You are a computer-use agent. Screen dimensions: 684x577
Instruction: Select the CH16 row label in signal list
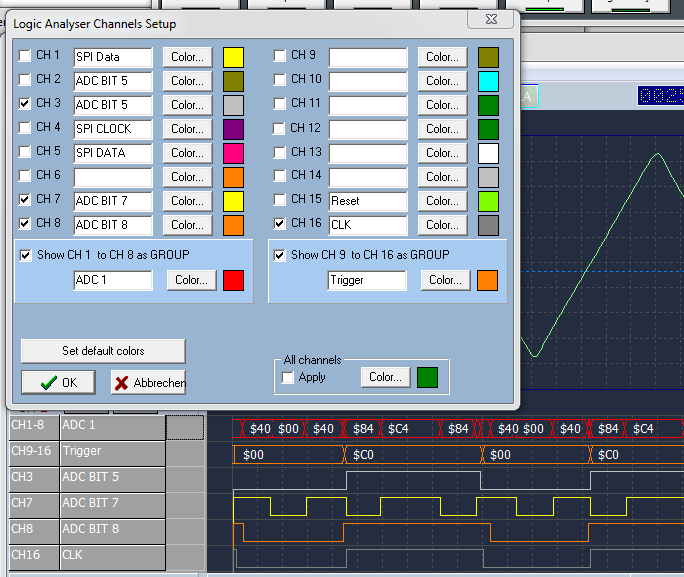(34, 557)
